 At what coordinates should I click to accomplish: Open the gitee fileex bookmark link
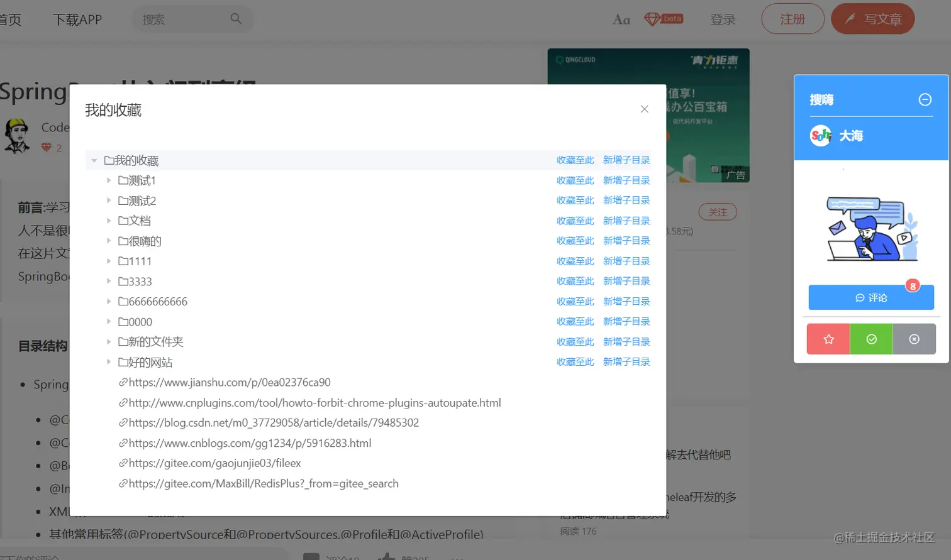point(209,463)
